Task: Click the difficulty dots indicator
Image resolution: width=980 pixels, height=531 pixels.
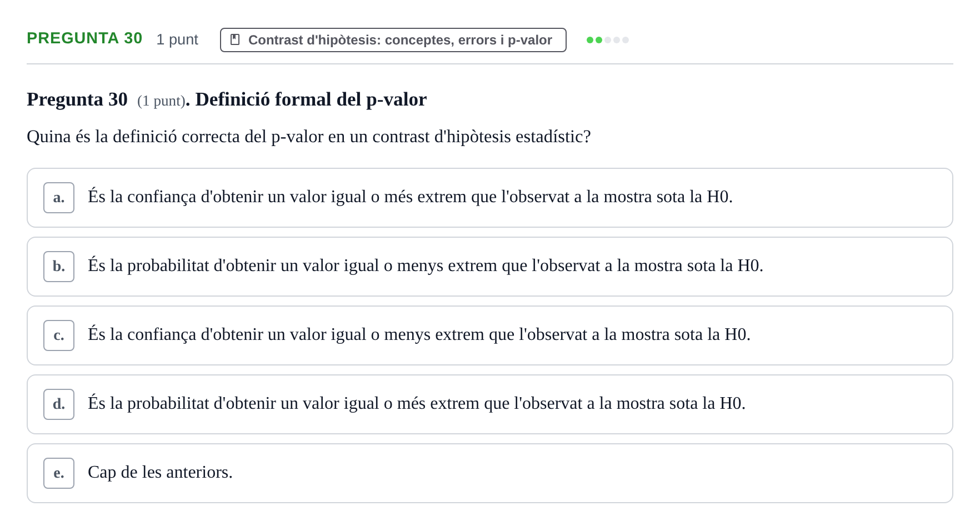Action: click(x=608, y=40)
